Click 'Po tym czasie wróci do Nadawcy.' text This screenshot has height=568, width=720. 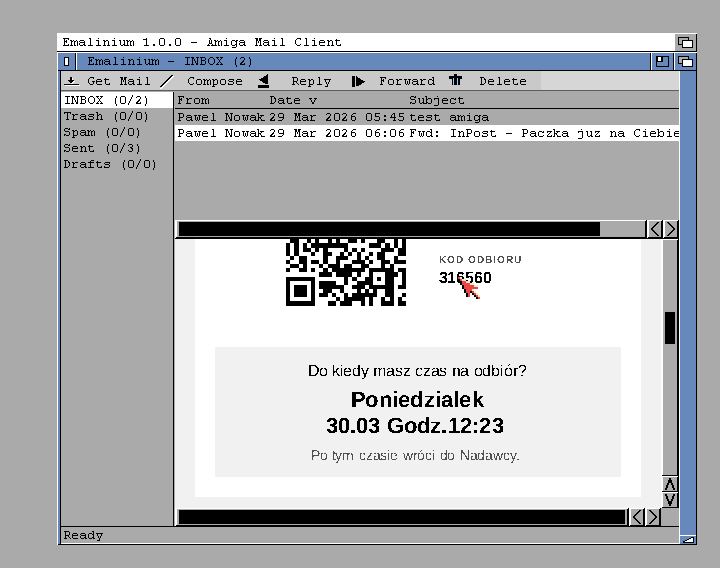(415, 455)
